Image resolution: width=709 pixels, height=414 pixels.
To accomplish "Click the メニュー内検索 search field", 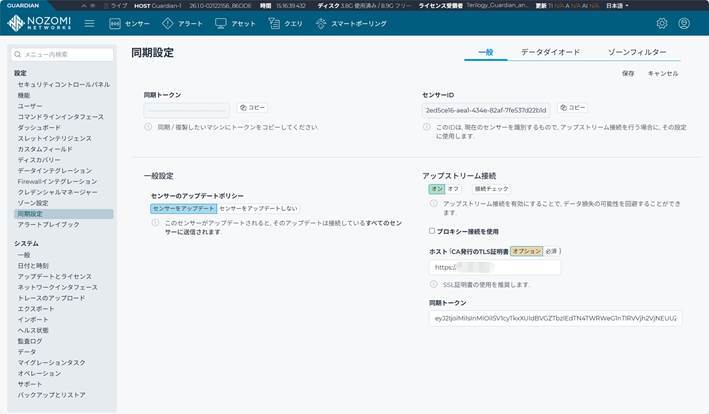I will click(x=61, y=55).
